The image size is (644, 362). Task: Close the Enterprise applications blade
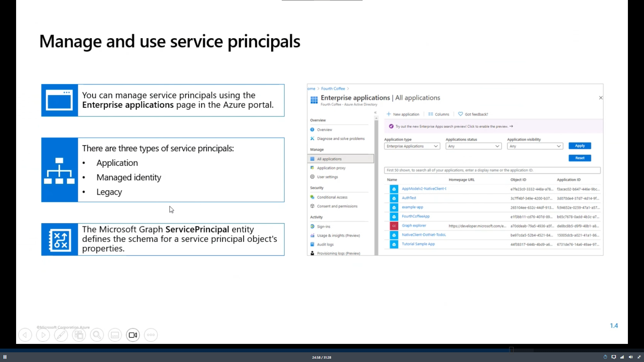click(x=601, y=98)
